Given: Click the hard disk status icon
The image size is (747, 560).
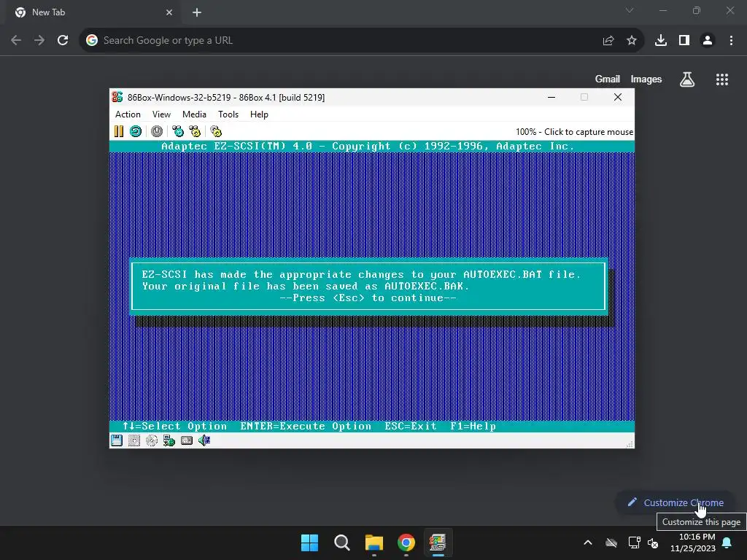Looking at the screenshot, I should pyautogui.click(x=187, y=440).
